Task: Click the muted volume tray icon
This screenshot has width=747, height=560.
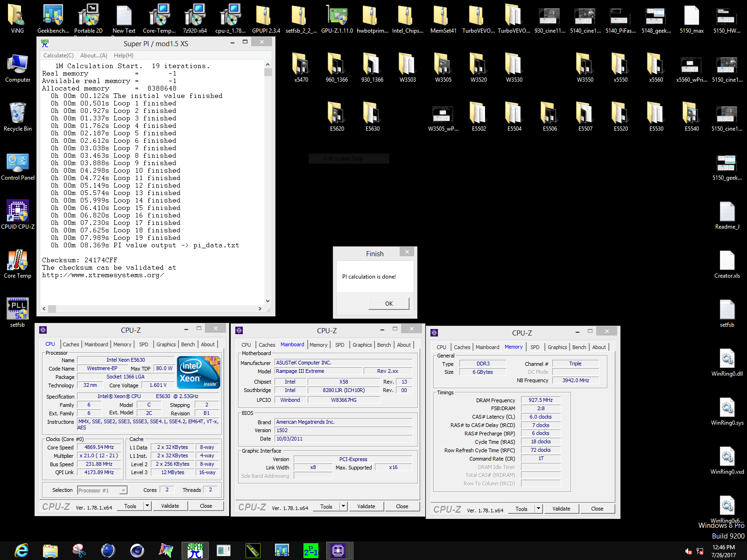Action: [x=688, y=551]
